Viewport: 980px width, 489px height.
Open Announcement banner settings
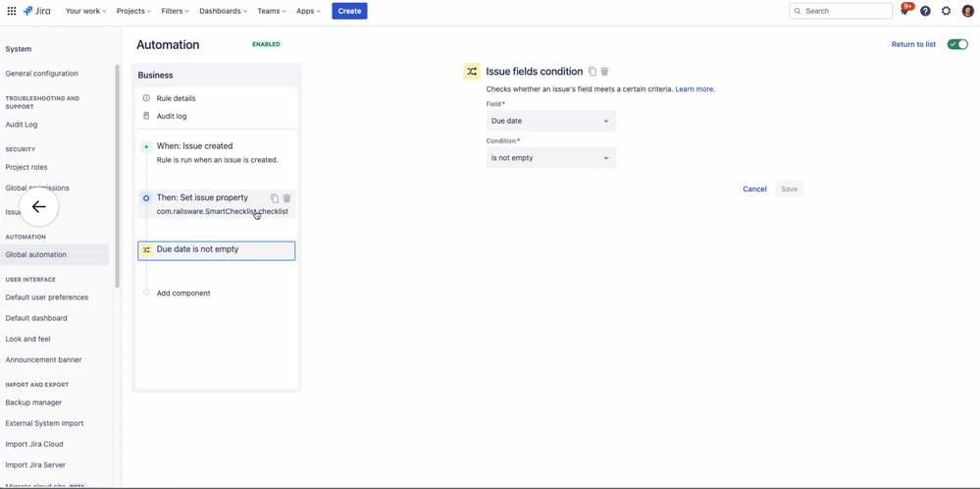click(x=44, y=359)
